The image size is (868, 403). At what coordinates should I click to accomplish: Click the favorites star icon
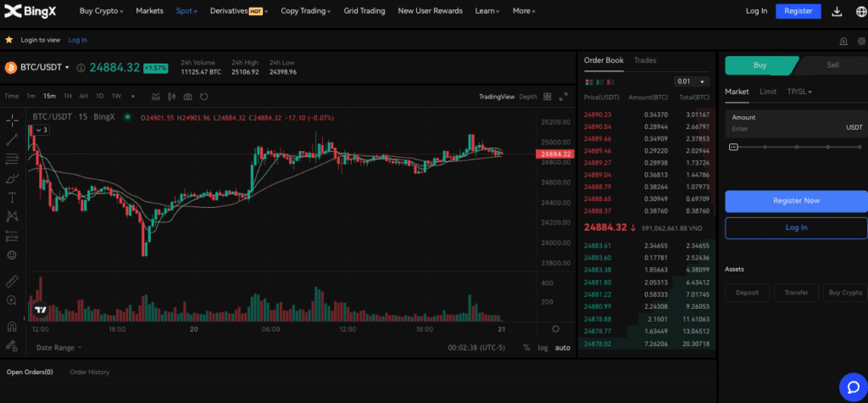pos(8,40)
